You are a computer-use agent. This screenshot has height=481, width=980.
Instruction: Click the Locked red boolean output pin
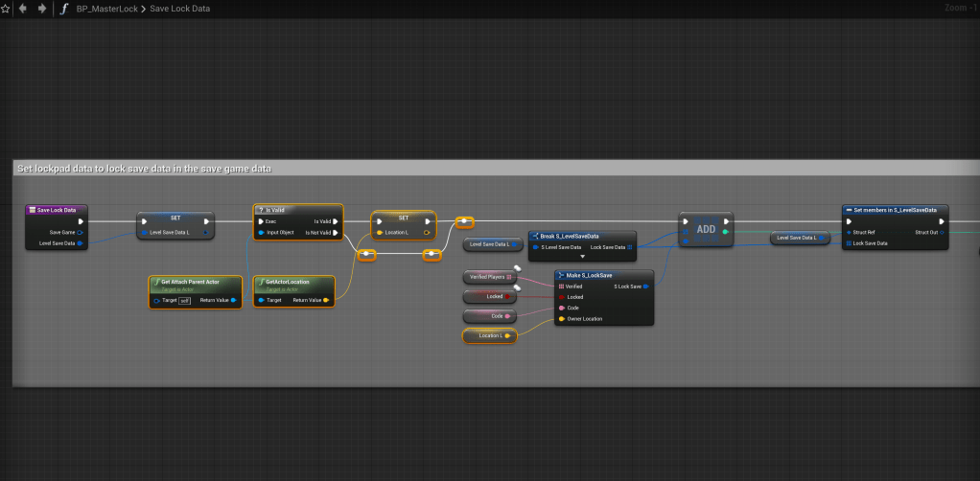[507, 297]
